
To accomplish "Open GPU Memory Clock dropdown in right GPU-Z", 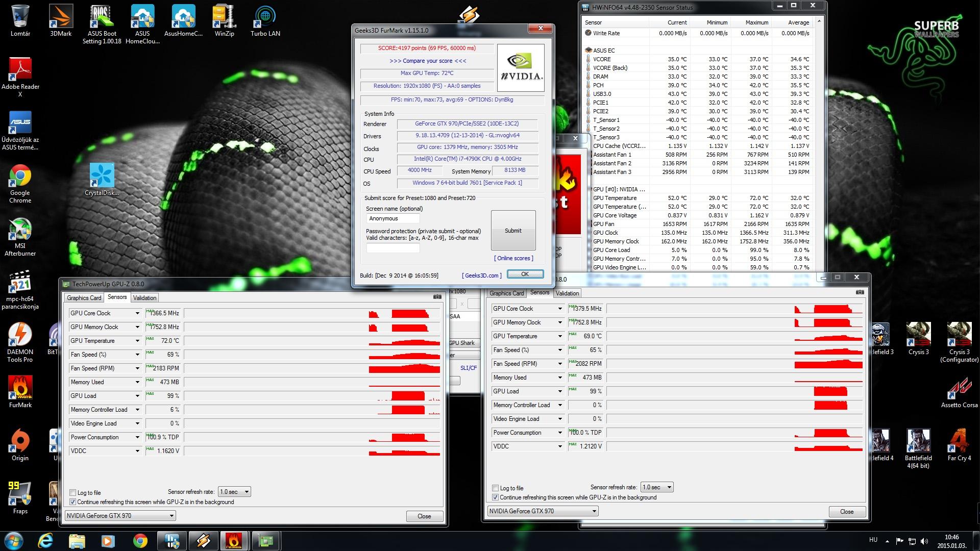I will (x=560, y=322).
